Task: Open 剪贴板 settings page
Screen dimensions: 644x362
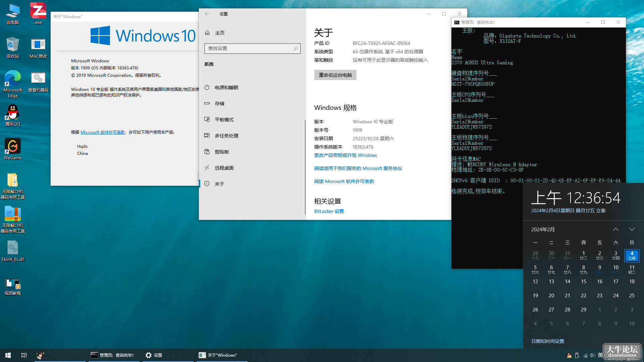Action: [x=252, y=152]
